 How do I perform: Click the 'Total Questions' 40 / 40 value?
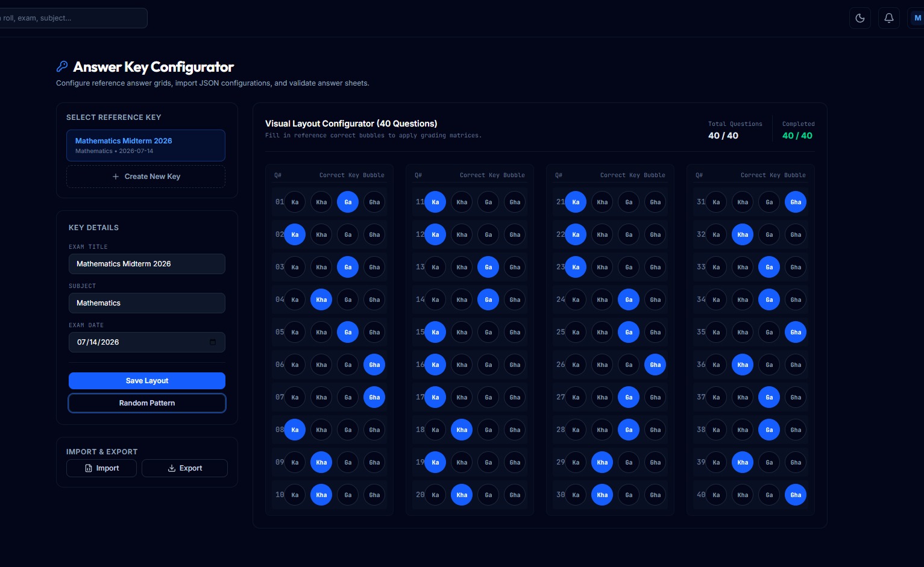click(723, 136)
